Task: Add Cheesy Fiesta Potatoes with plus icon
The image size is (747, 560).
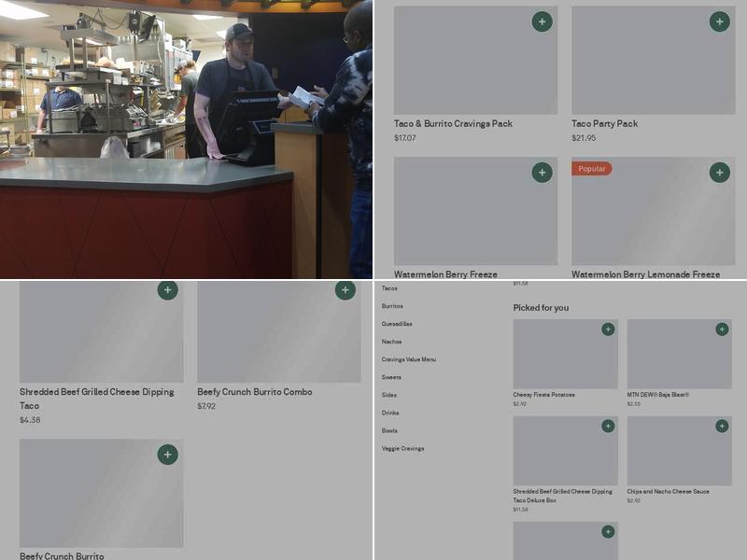Action: (608, 329)
